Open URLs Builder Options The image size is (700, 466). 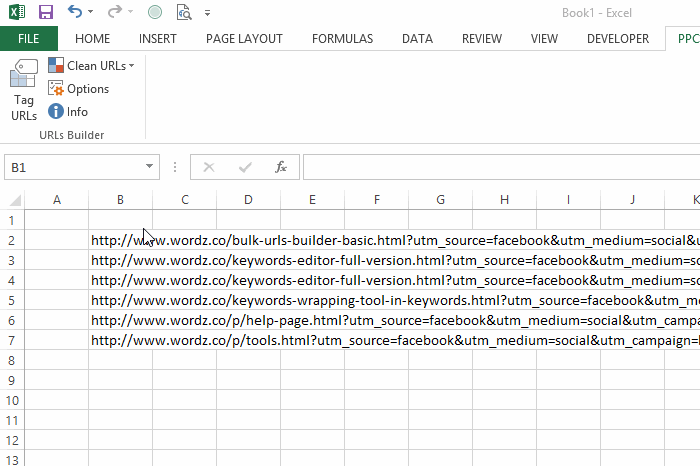pos(79,88)
